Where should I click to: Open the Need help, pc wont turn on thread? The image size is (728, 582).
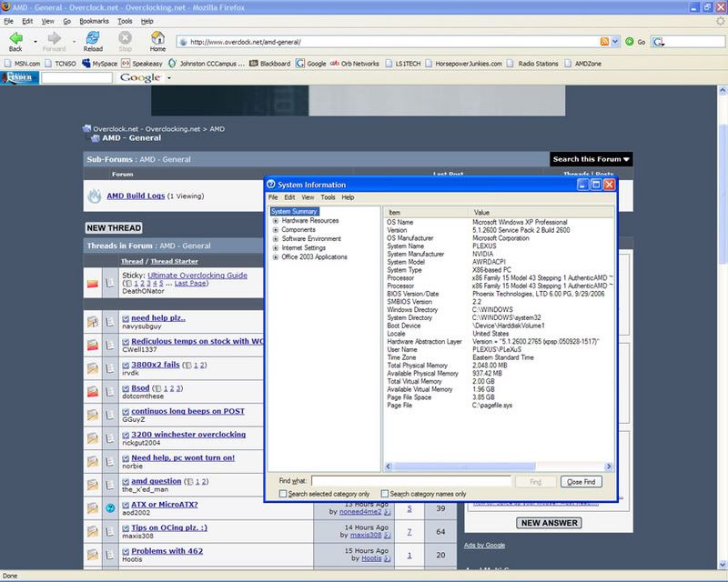pos(183,457)
